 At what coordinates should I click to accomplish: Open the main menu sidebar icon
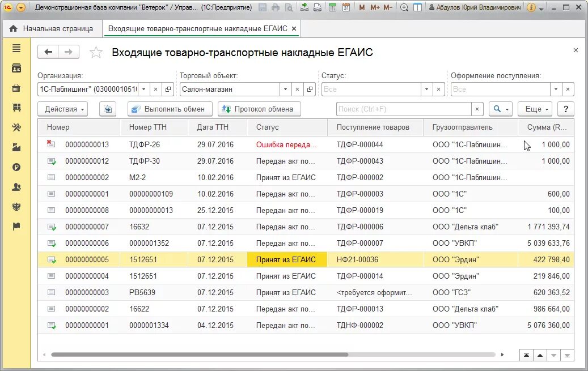point(16,48)
